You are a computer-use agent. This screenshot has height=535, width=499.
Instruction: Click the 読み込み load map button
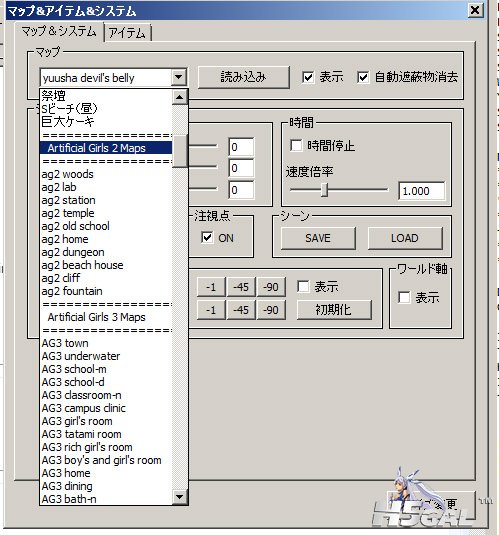243,77
